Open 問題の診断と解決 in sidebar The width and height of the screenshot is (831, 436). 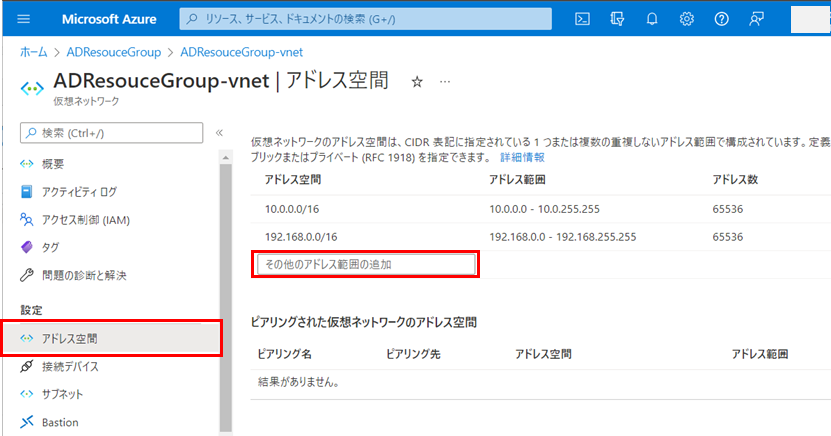(x=84, y=275)
